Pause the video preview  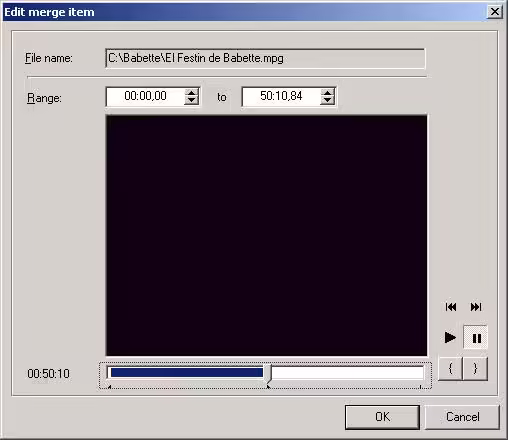(x=476, y=338)
